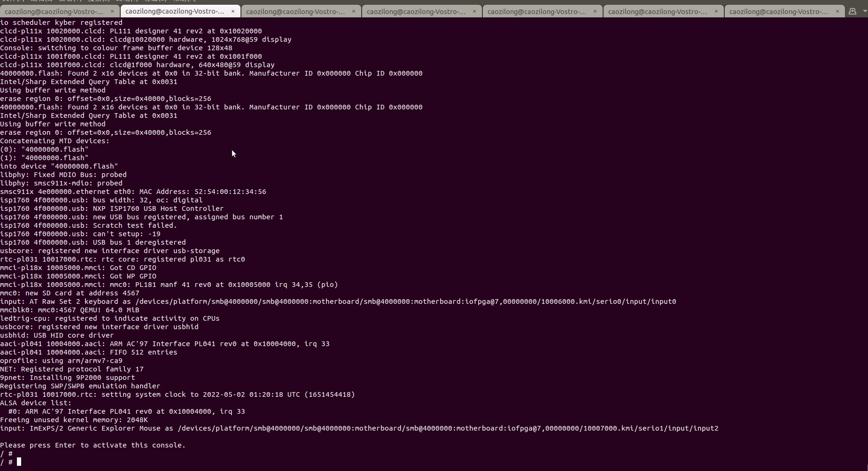Screen dimensions: 868x471
Task: Open the 搜索 (Search) menu
Action: (99, 1)
